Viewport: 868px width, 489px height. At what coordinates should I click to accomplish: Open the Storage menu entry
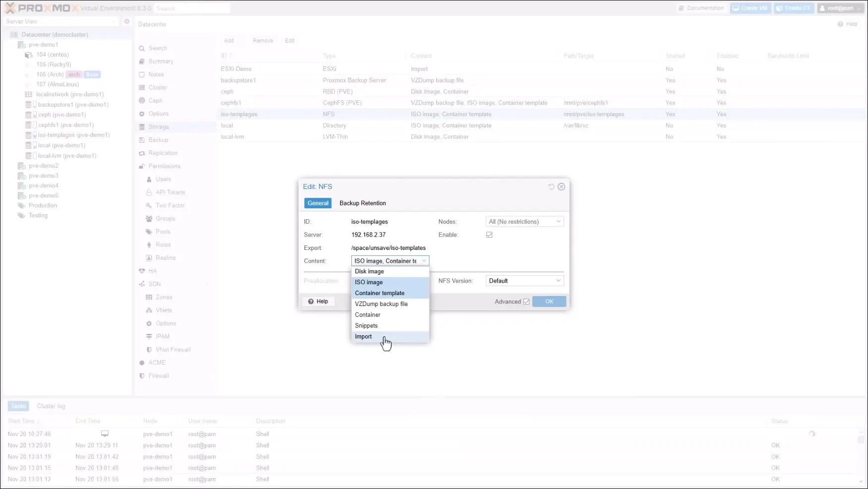(x=159, y=127)
